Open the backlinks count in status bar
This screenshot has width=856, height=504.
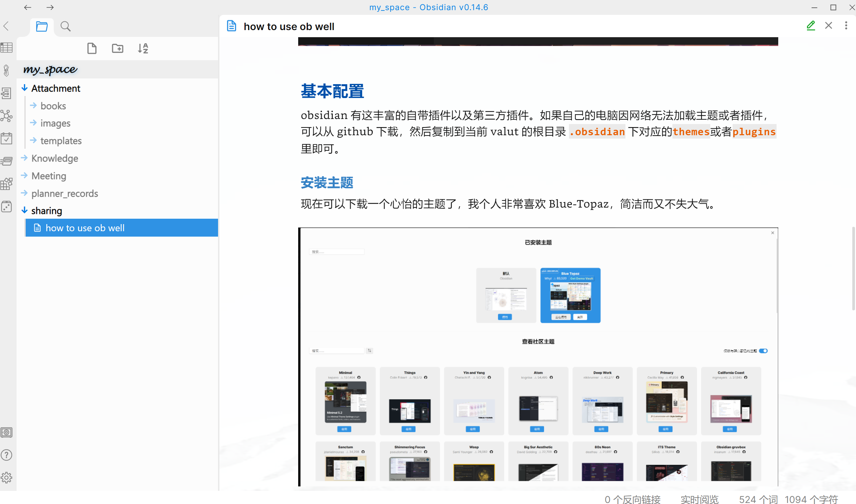(x=633, y=499)
